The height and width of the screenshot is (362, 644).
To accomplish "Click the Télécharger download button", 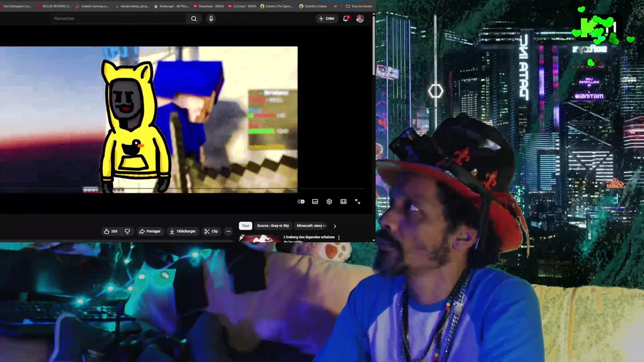I will tap(182, 231).
